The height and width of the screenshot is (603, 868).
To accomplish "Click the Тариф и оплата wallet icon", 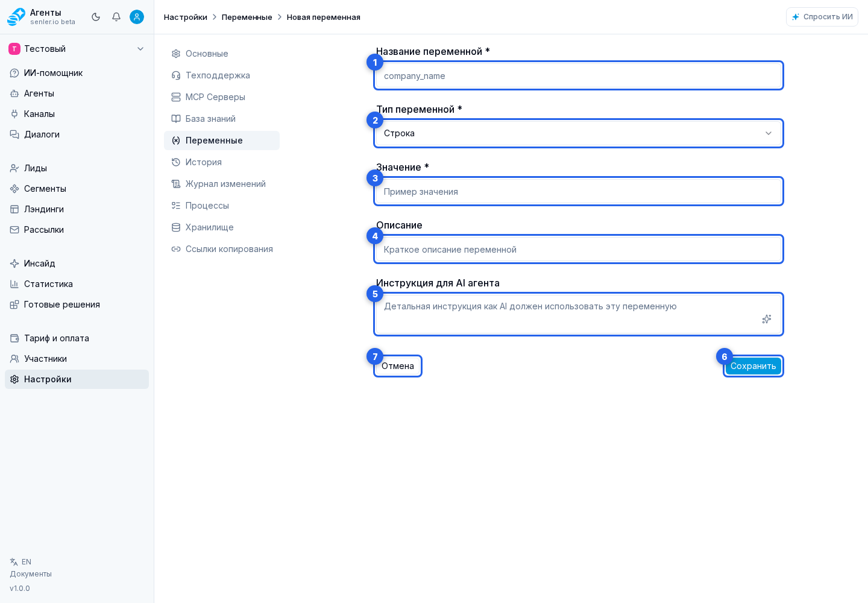I will point(14,338).
